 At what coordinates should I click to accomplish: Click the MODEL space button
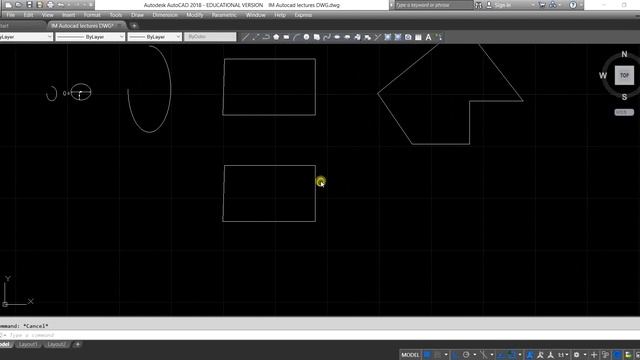tap(410, 355)
